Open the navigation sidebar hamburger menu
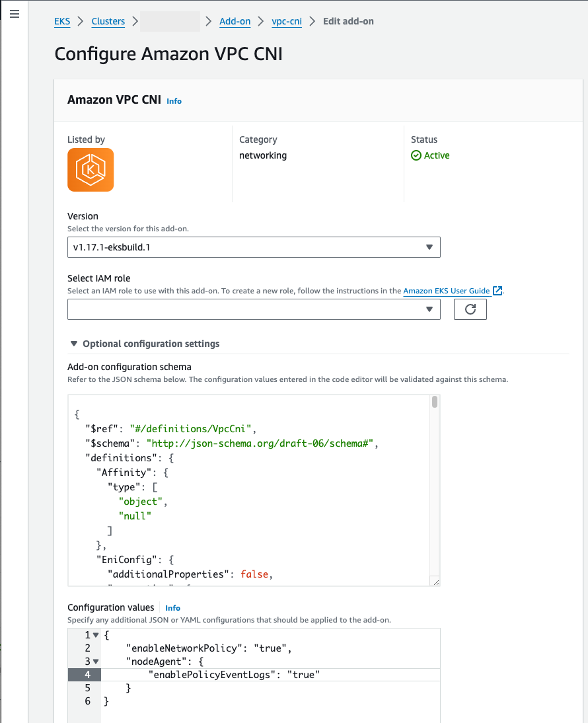588x723 pixels. (15, 14)
